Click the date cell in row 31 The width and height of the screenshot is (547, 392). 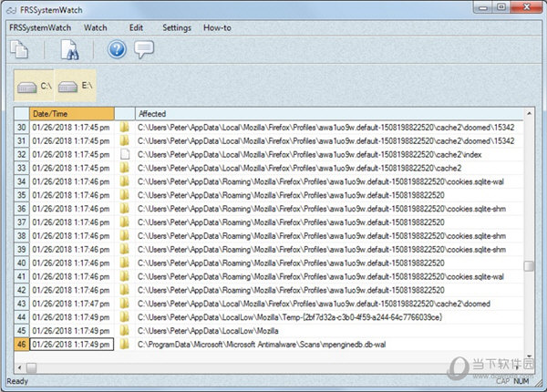pos(72,141)
